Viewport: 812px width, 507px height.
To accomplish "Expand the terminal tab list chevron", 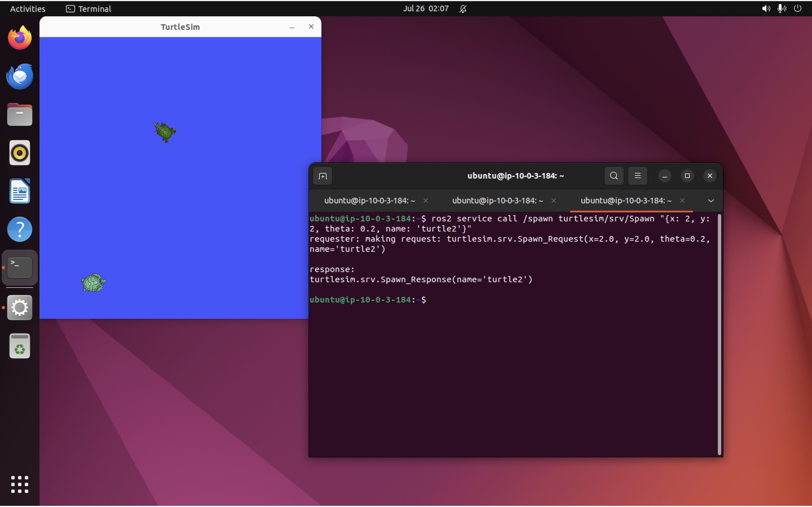I will click(x=711, y=201).
